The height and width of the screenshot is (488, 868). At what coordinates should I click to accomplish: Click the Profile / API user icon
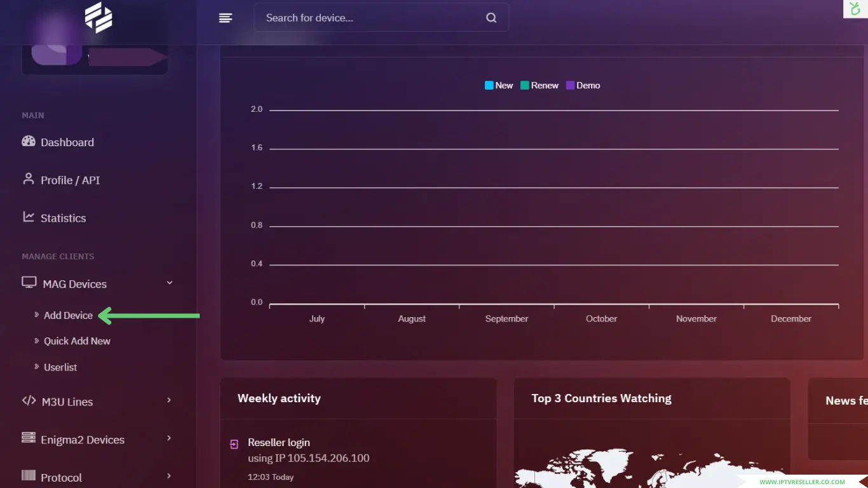click(29, 179)
